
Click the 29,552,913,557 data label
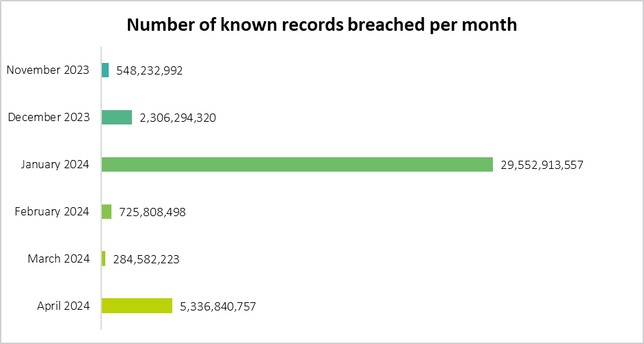pos(541,165)
